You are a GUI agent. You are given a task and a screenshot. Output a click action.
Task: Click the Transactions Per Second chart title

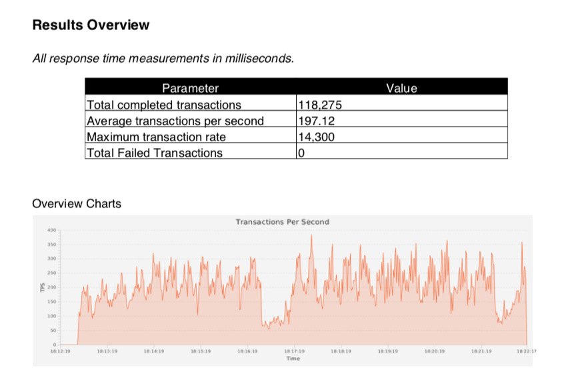[283, 222]
